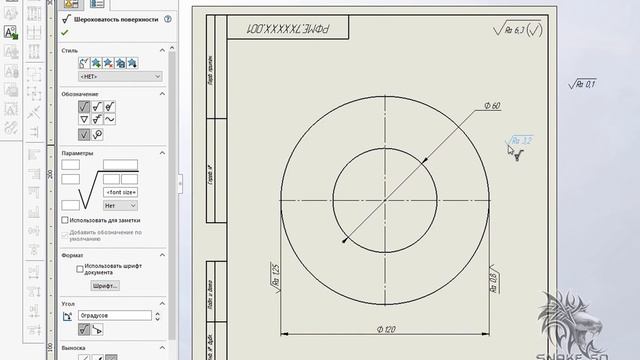This screenshot has height=360, width=640.
Task: Collapse the Обозначение section
Action: 162,94
